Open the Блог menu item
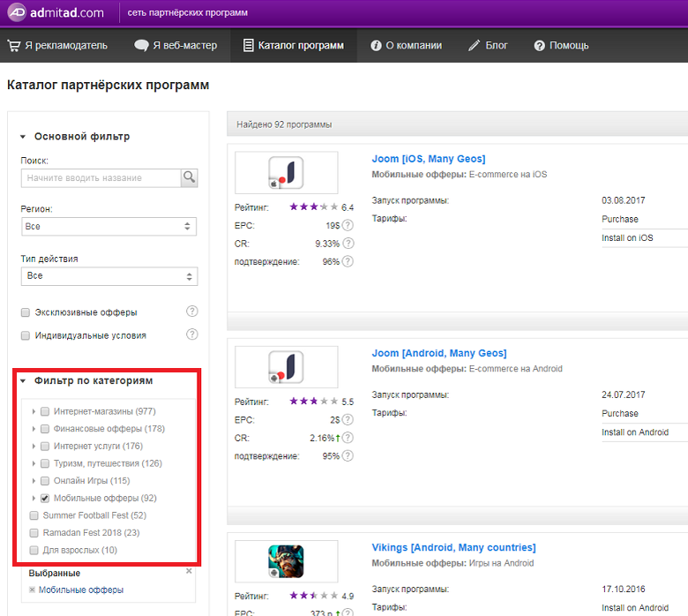The width and height of the screenshot is (688, 616). [x=488, y=45]
